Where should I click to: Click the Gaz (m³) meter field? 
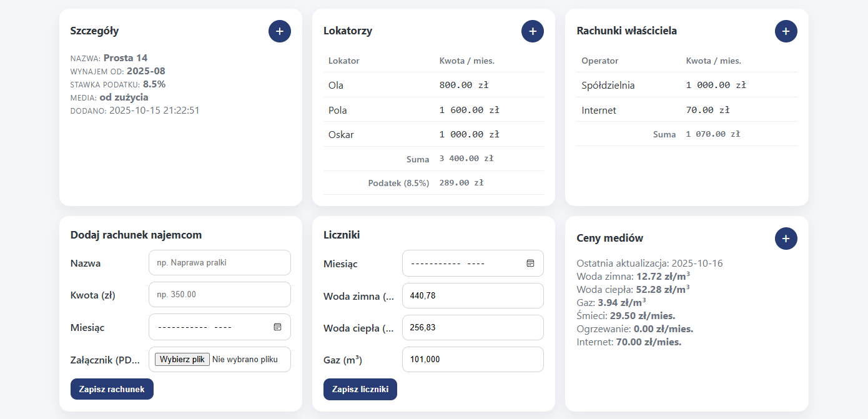tap(472, 360)
